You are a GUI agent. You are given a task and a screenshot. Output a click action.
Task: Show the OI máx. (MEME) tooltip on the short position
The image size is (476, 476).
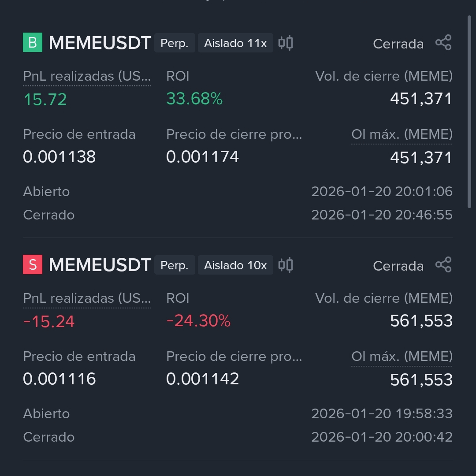pyautogui.click(x=402, y=357)
